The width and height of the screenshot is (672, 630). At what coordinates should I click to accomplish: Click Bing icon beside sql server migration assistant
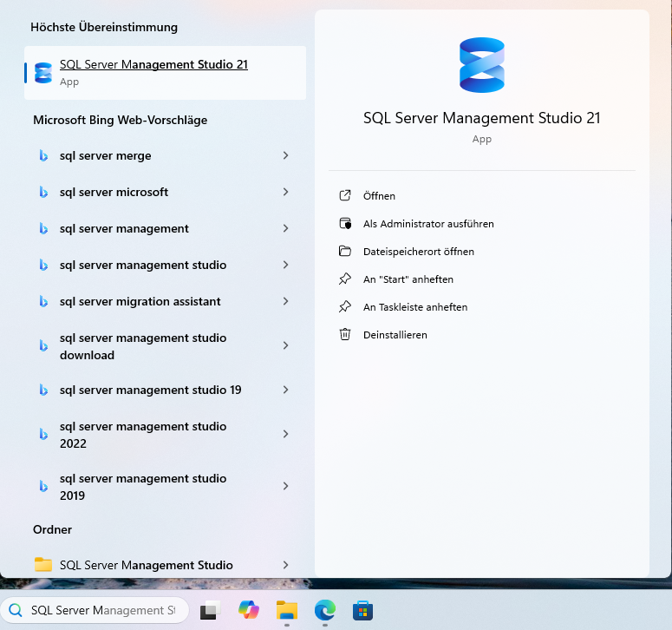point(43,301)
